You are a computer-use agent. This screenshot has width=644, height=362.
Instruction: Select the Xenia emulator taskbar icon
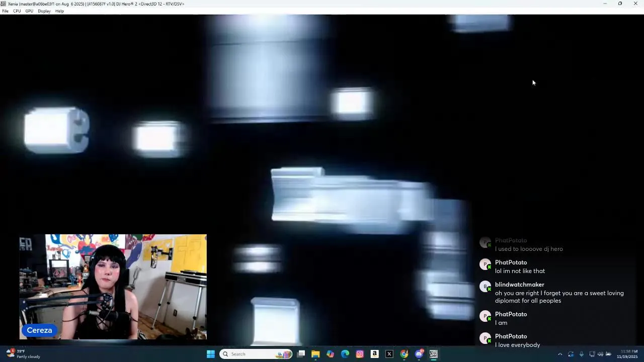pos(434,354)
